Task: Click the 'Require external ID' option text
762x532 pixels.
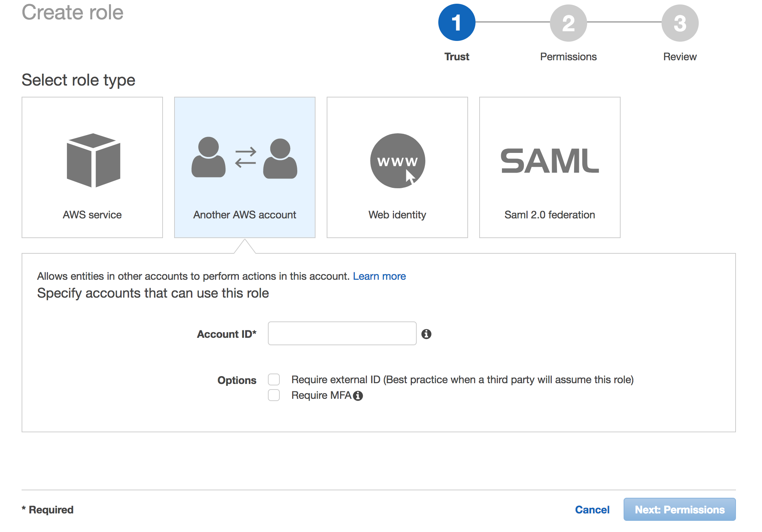Action: coord(462,379)
